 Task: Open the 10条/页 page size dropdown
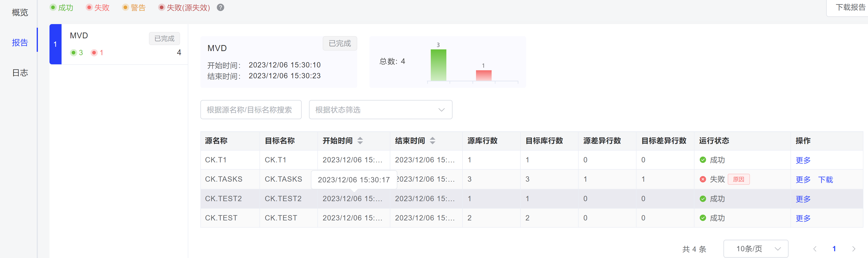(755, 249)
